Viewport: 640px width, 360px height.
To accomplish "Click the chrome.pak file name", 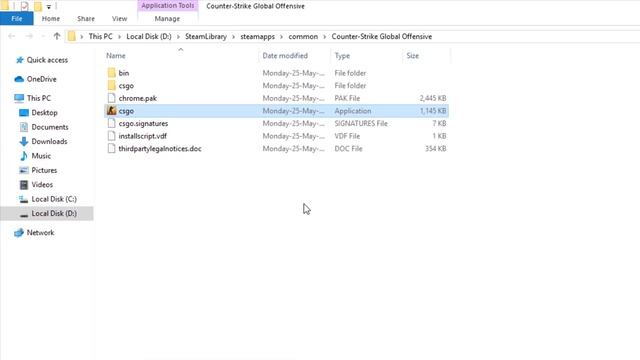I will coord(138,98).
